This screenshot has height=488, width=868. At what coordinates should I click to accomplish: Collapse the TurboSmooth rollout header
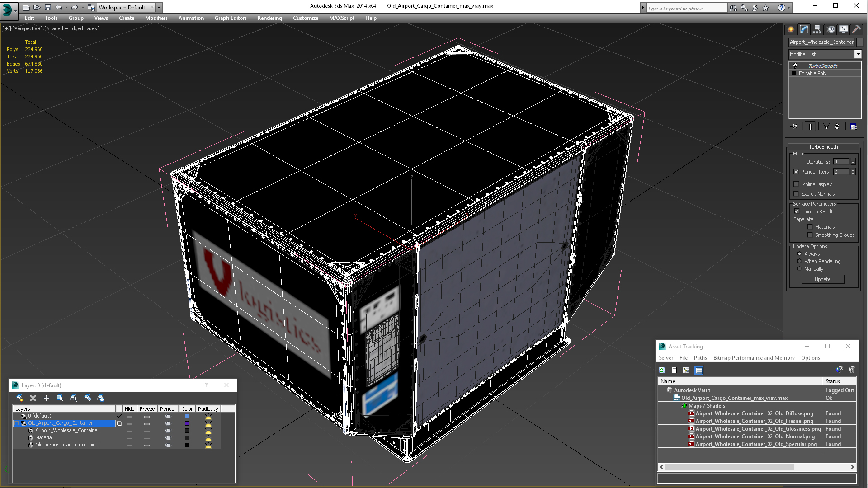(823, 147)
